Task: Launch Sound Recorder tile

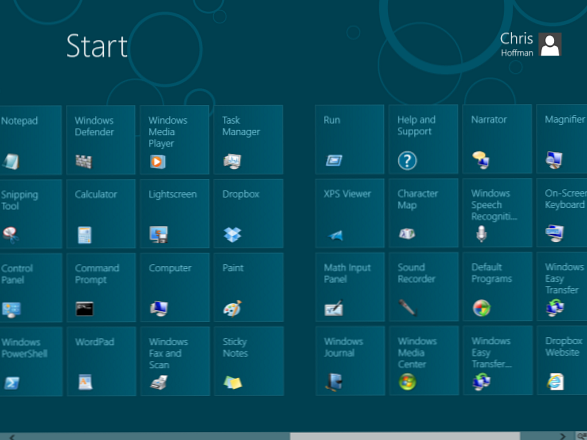Action: tap(424, 287)
